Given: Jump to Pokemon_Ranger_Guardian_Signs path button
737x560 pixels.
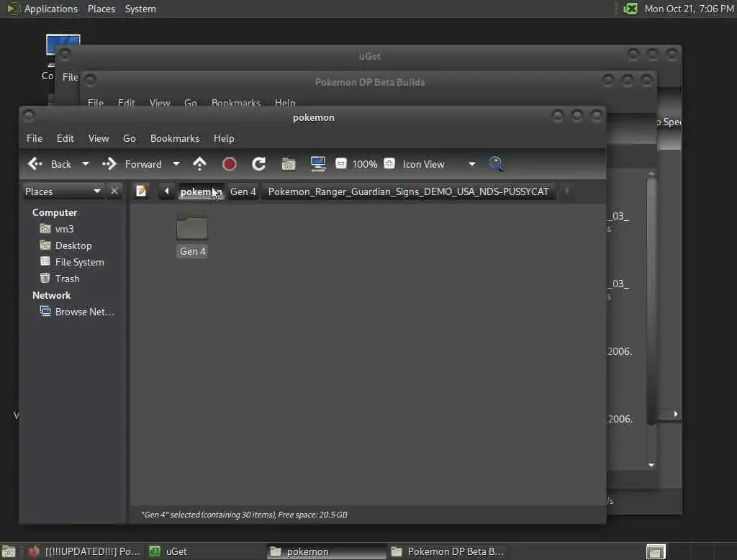Looking at the screenshot, I should pos(408,191).
